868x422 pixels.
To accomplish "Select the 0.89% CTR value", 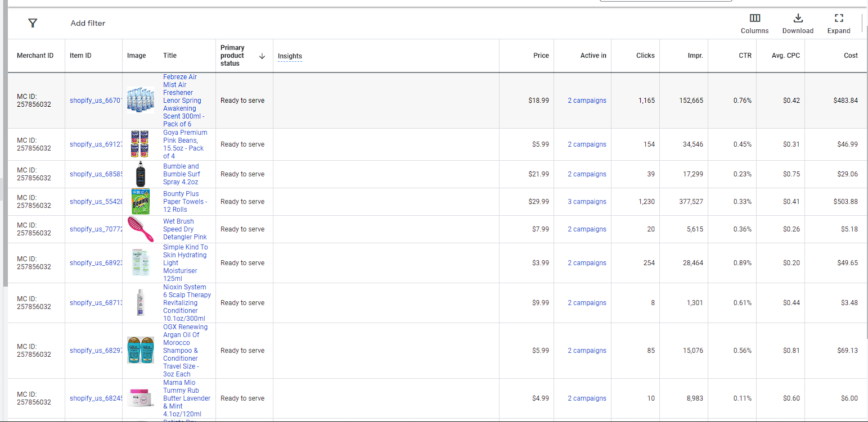I will (x=743, y=263).
